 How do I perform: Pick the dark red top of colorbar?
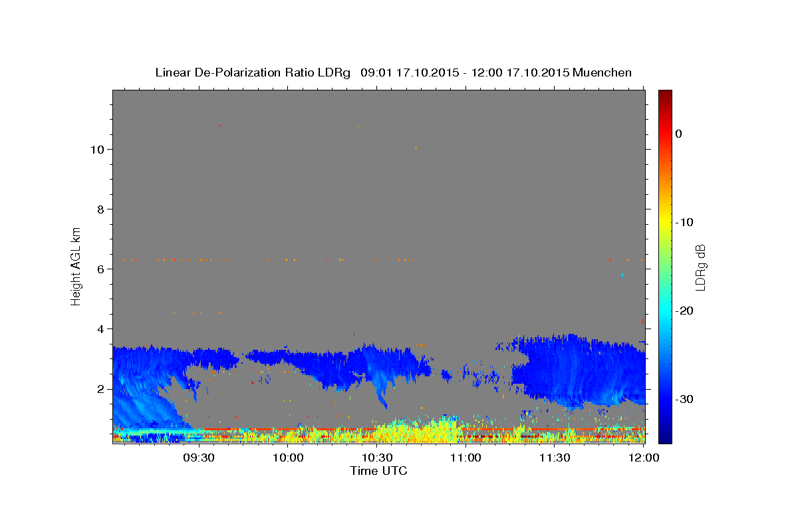point(665,94)
